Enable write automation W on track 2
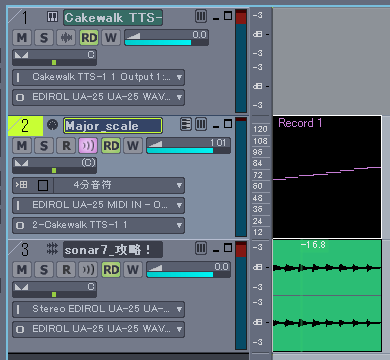 [x=133, y=146]
